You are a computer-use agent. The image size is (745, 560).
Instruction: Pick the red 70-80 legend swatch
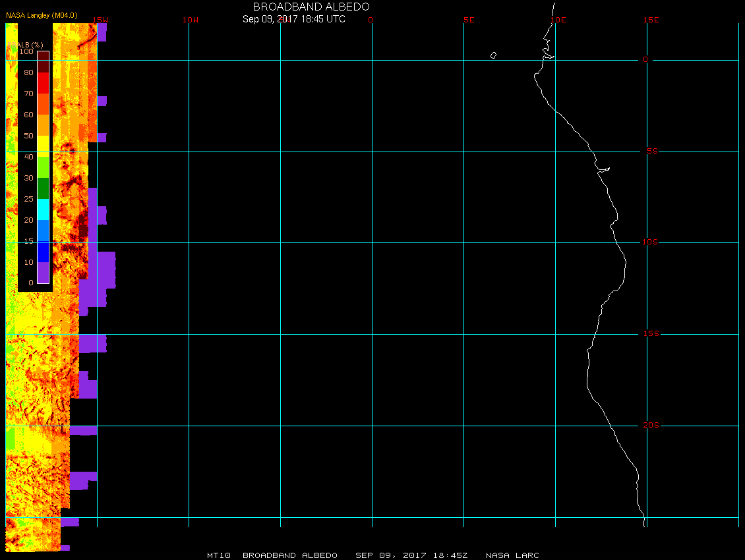[x=44, y=82]
